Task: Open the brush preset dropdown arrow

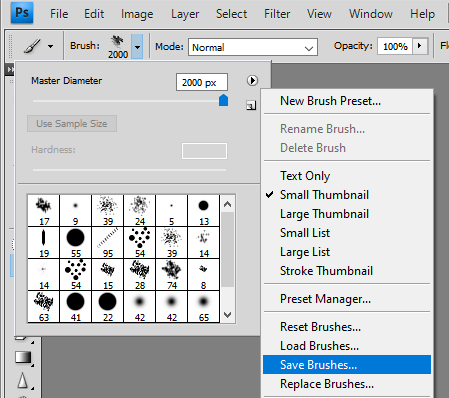Action: click(137, 47)
